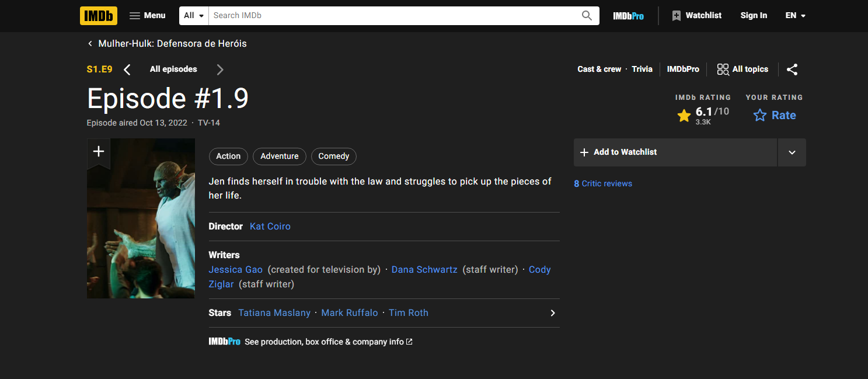868x379 pixels.
Task: Open the Stars label link
Action: [220, 313]
